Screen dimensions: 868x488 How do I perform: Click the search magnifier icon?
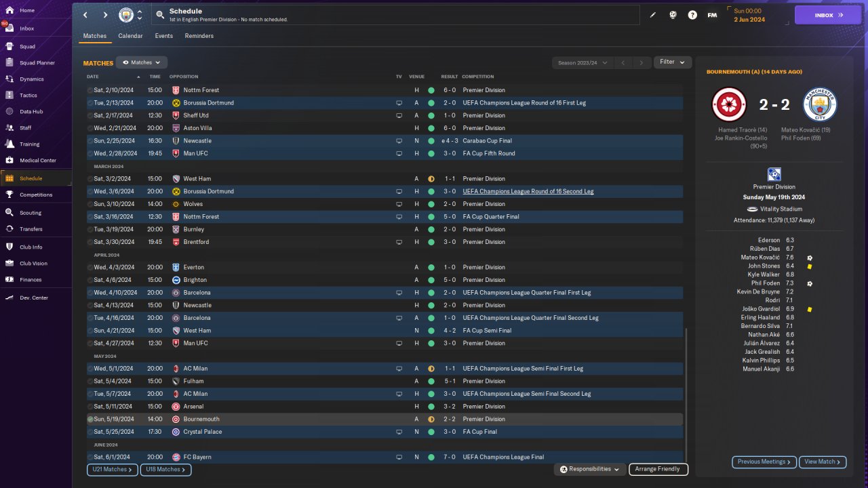pyautogui.click(x=159, y=14)
